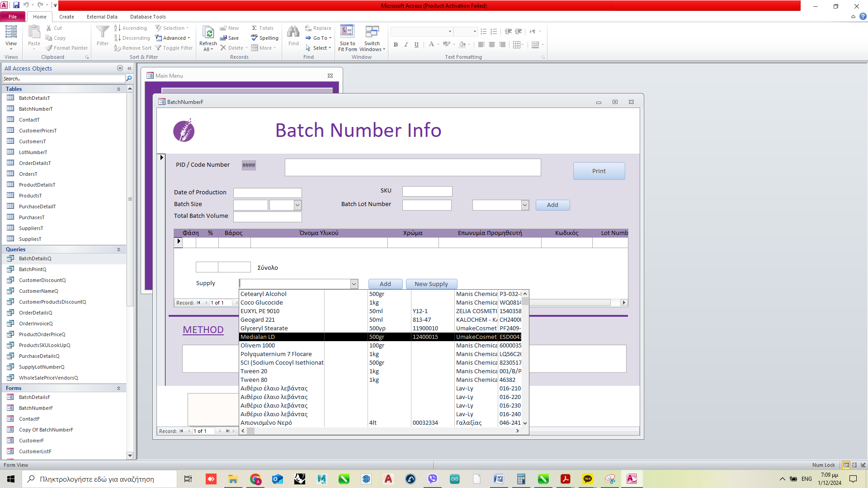Viewport: 868px width, 488px height.
Task: Click the New Supply button
Action: click(x=431, y=284)
